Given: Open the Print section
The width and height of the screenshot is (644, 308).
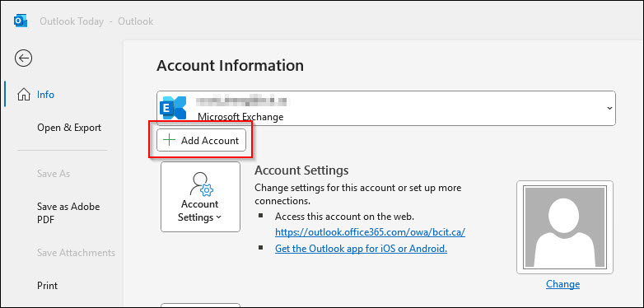Looking at the screenshot, I should [x=48, y=286].
